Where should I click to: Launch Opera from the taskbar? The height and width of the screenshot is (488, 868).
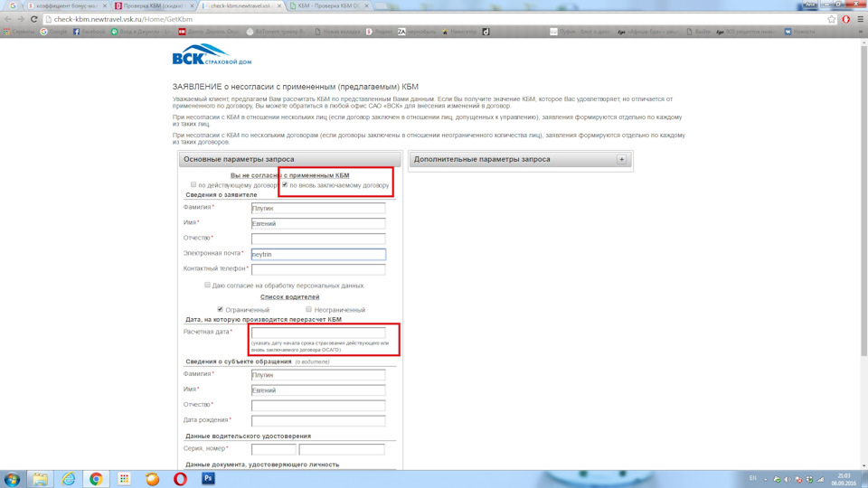pos(181,479)
